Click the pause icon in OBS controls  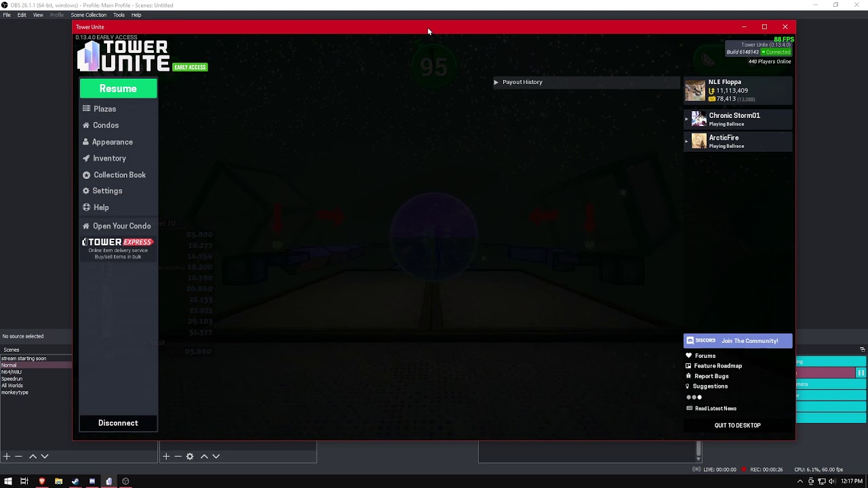click(861, 373)
